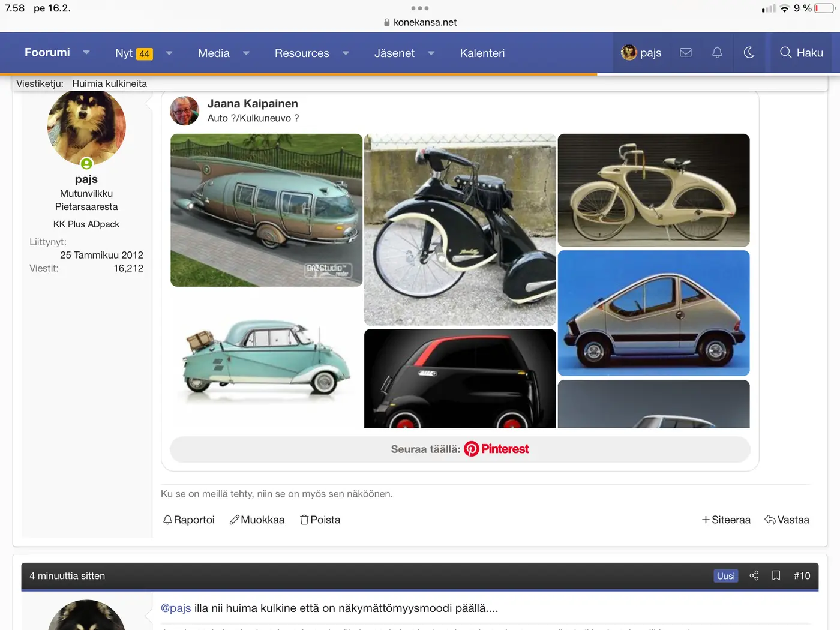Open the black car with red roofline image
Viewport: 840px width, 630px height.
(460, 379)
